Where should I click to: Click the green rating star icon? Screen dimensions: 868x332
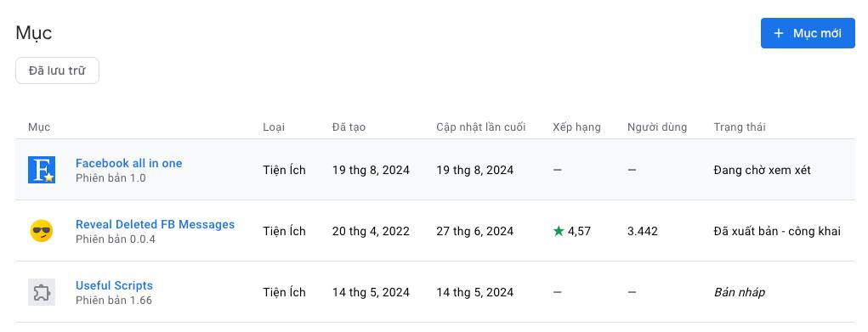tap(559, 231)
